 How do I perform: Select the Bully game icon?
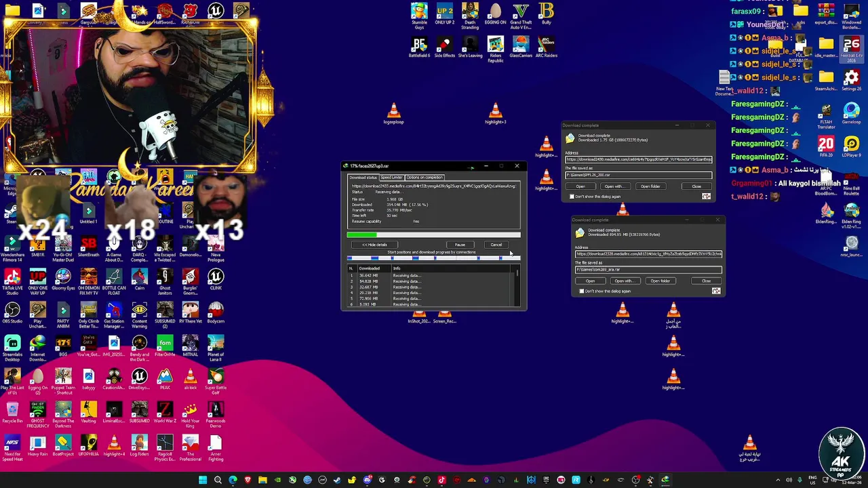click(x=547, y=14)
